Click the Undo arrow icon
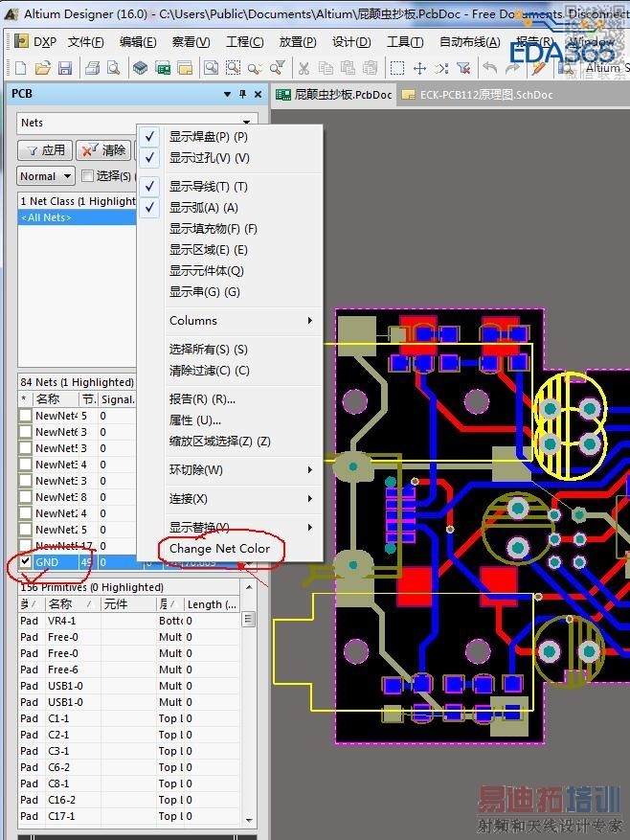 489,68
